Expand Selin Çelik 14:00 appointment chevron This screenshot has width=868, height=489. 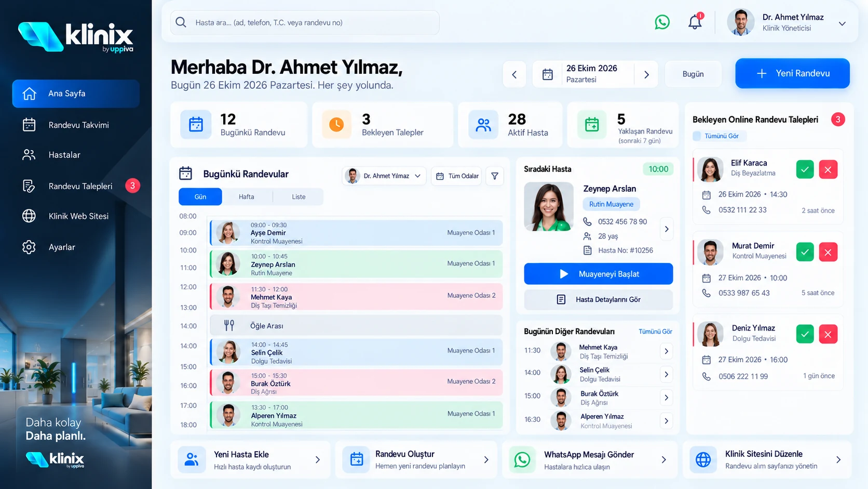click(x=667, y=374)
